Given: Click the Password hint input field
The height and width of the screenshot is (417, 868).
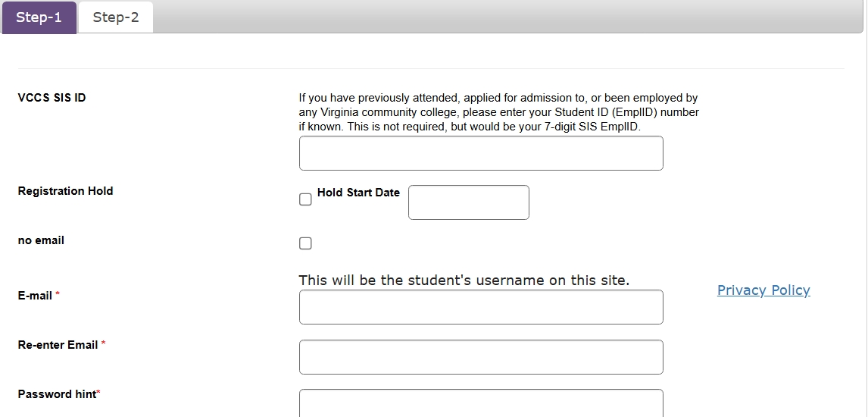Looking at the screenshot, I should click(481, 403).
